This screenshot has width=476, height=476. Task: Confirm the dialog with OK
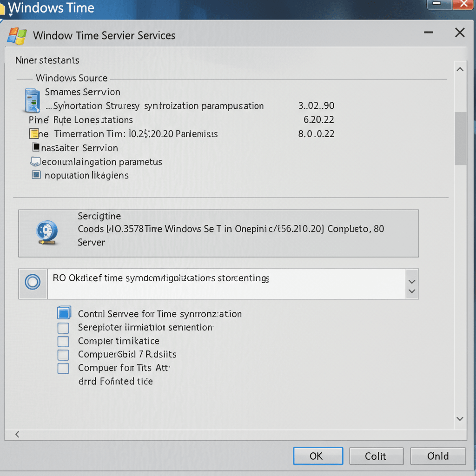(318, 456)
